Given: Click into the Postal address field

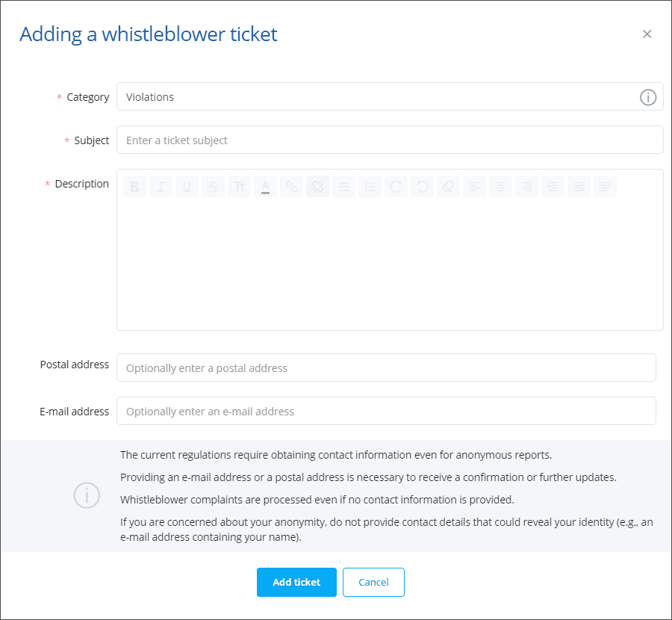Looking at the screenshot, I should click(386, 368).
